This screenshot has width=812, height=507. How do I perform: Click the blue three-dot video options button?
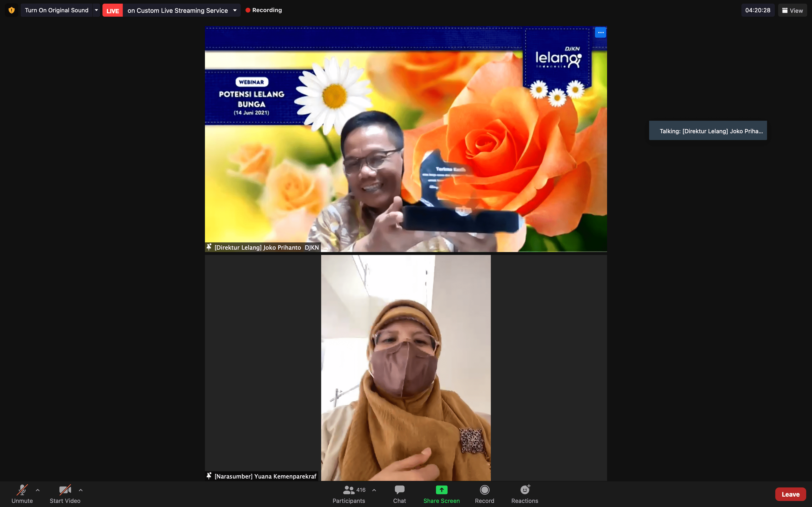click(600, 33)
